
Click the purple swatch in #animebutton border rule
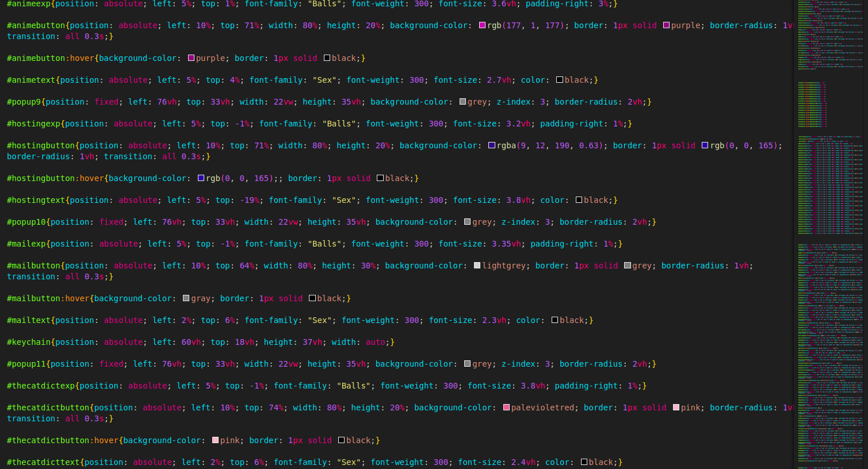pos(667,25)
